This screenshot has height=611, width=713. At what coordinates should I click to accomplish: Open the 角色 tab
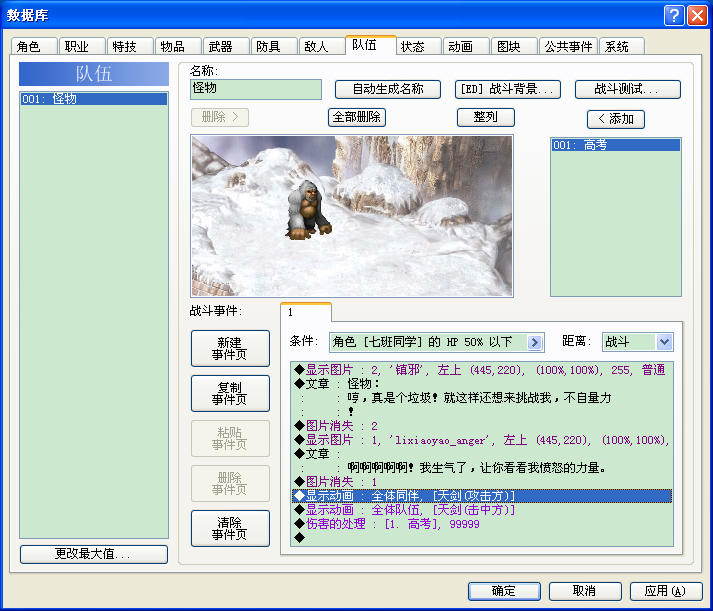point(34,46)
